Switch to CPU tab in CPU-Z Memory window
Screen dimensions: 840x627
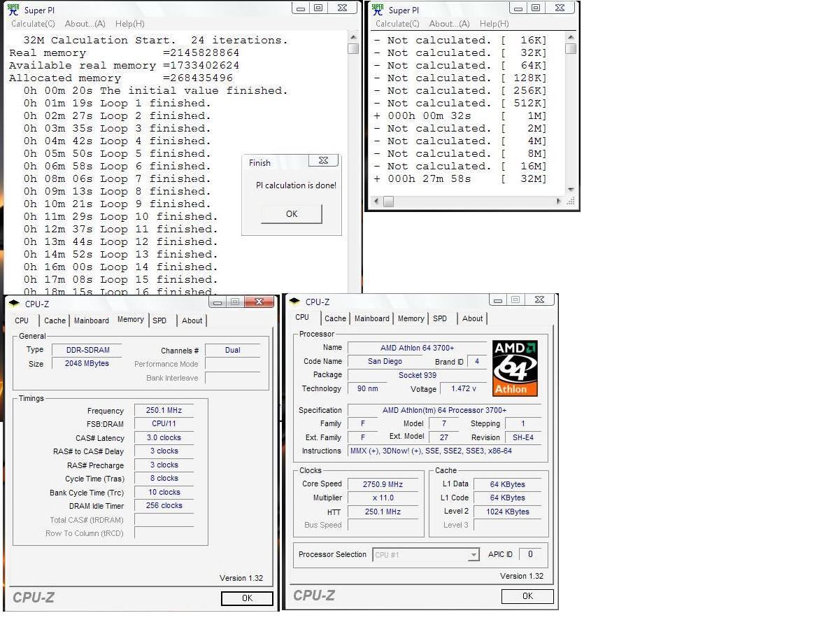point(22,320)
